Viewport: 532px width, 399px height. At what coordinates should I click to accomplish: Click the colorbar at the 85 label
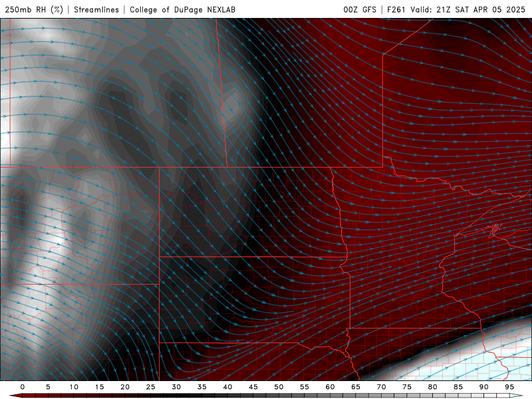tap(458, 387)
